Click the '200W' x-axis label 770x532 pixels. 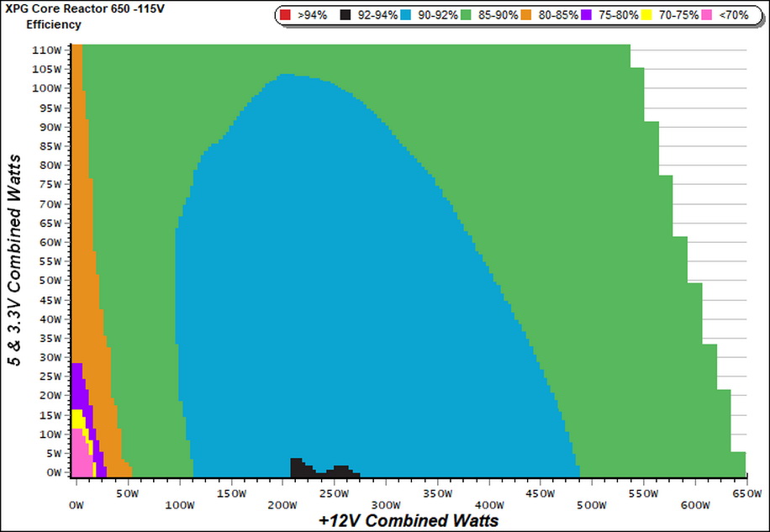(282, 505)
